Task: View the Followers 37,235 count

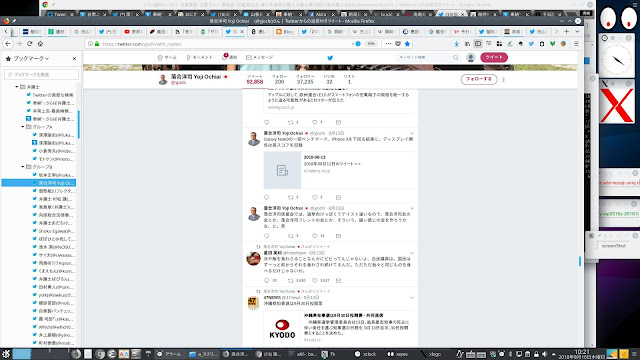Action: pyautogui.click(x=305, y=79)
